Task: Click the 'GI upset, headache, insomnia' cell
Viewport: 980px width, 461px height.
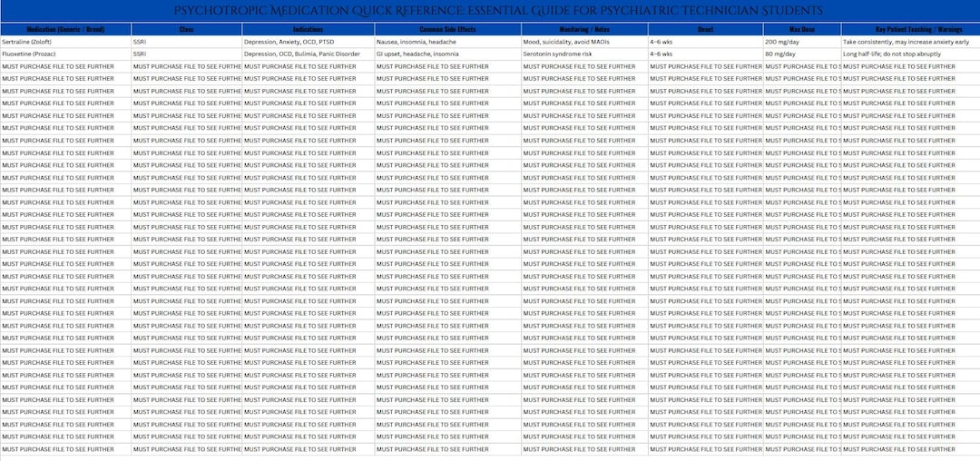Action: click(447, 54)
